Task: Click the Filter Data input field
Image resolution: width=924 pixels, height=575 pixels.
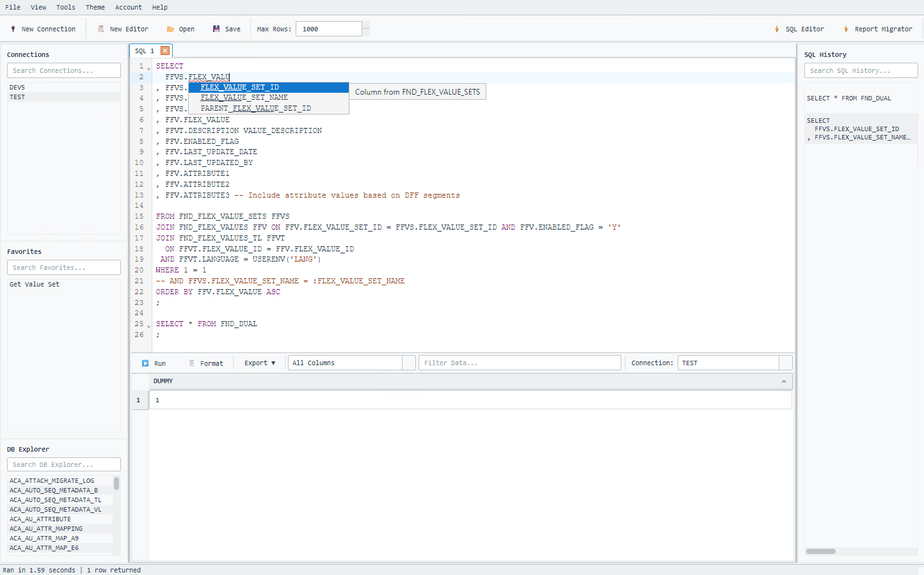Action: 519,363
